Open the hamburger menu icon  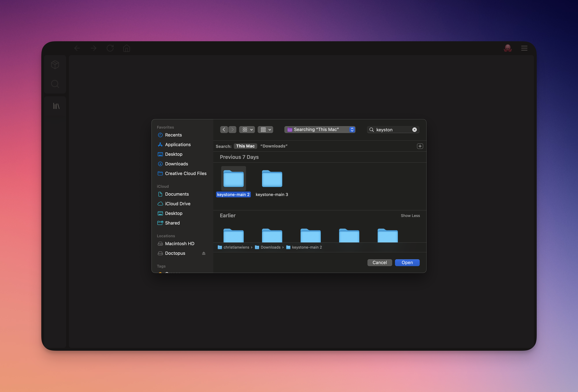524,48
